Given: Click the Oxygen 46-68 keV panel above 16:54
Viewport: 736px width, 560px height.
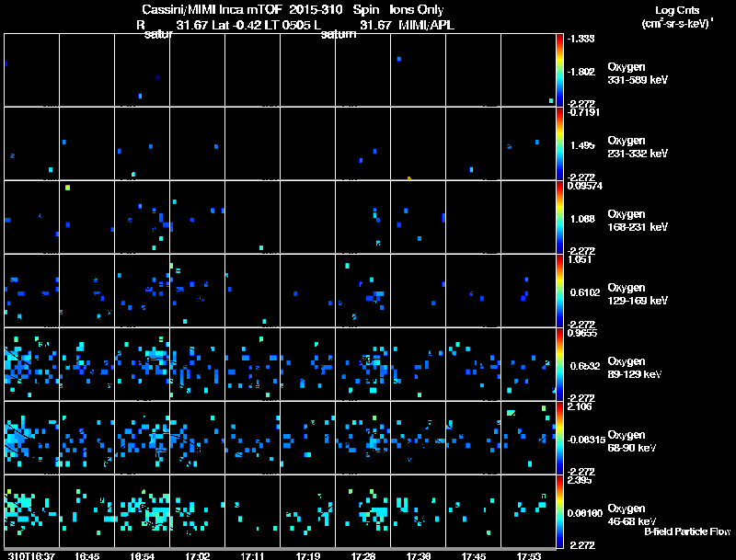Looking at the screenshot, I should 143,511.
